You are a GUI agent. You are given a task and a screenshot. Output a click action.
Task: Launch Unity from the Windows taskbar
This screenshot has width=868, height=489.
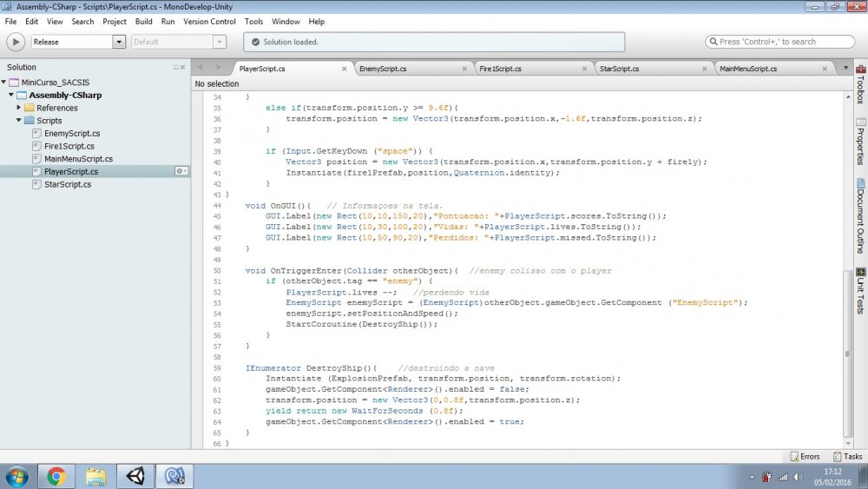(x=136, y=476)
